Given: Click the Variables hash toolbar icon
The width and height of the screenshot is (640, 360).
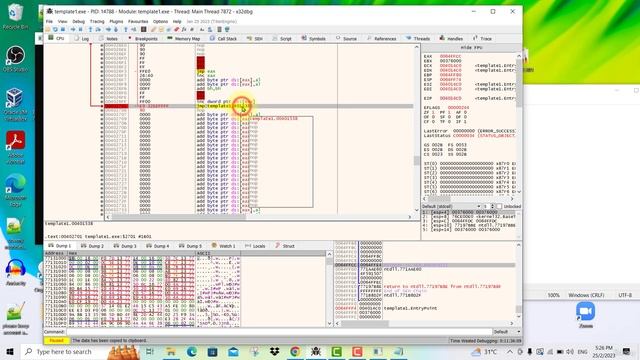Looking at the screenshot, I should click(192, 29).
